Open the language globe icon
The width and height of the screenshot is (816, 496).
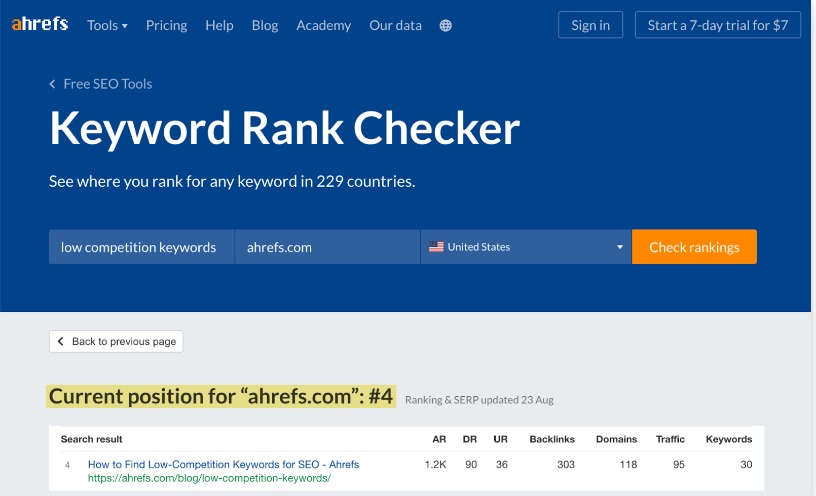pos(445,26)
